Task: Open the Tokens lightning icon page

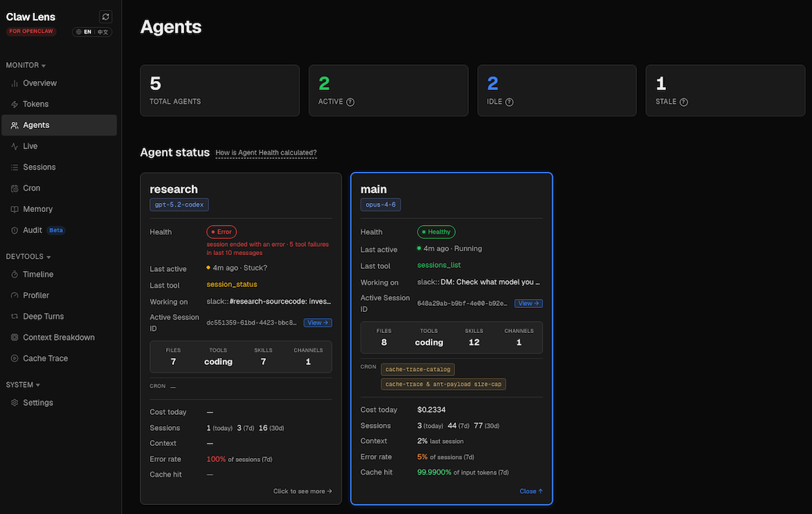Action: click(14, 104)
